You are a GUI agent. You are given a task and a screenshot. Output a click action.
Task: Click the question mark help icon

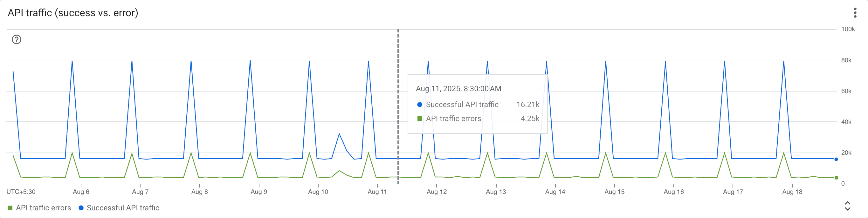tap(17, 40)
